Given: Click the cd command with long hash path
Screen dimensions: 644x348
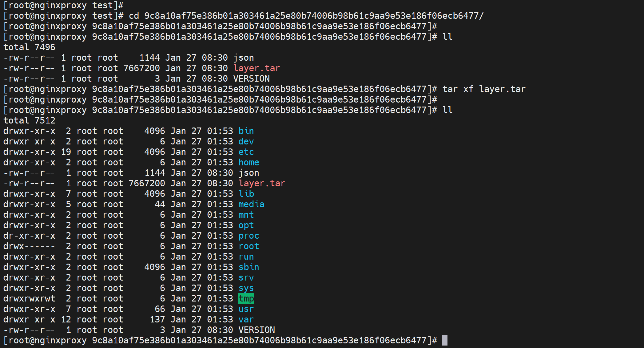Looking at the screenshot, I should click(x=306, y=16).
